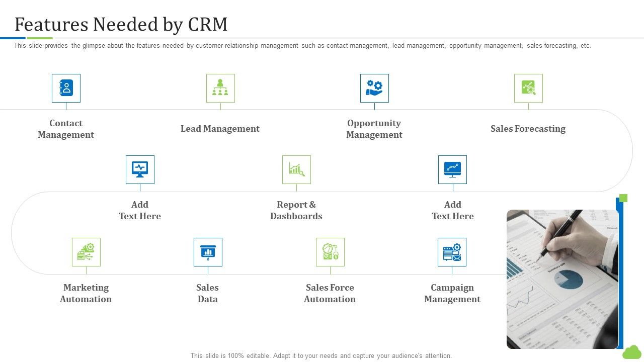Click the Report & Dashboards bar chart icon
Screen dimensions: 644x362
296,169
